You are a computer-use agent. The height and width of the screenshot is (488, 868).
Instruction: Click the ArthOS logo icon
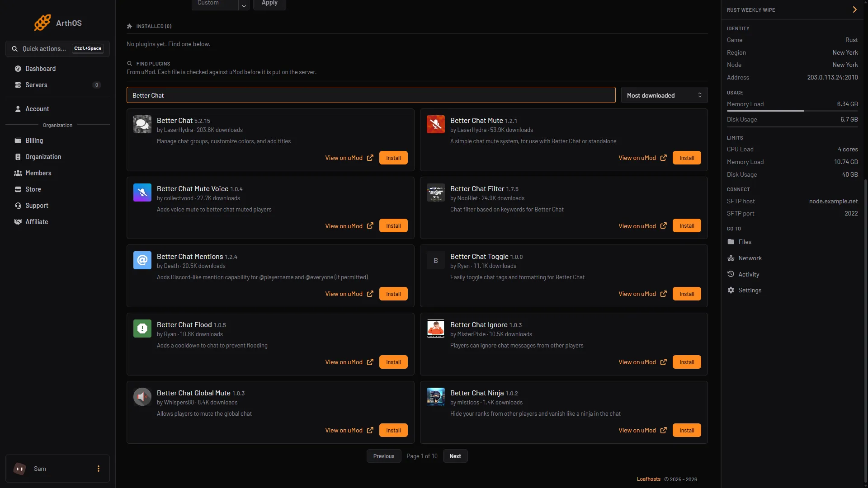[42, 23]
